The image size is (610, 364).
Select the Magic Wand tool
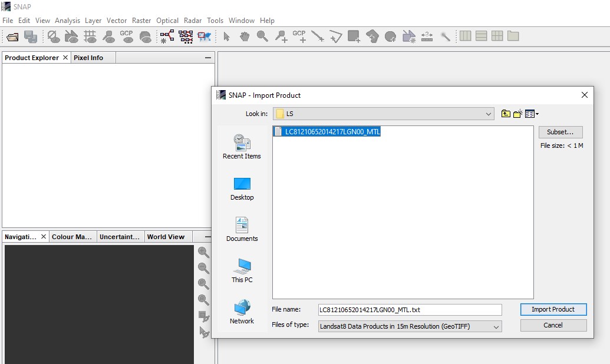pos(446,37)
